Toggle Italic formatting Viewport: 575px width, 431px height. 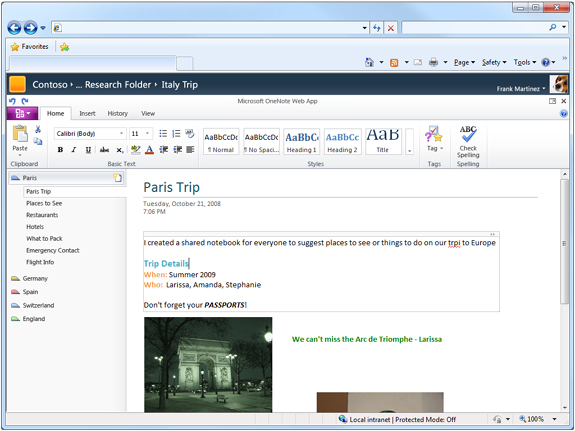click(74, 150)
